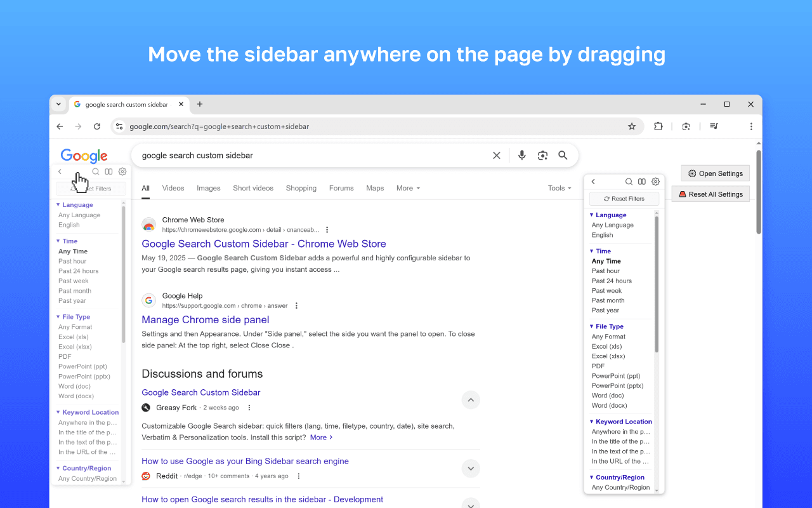Click the browser page vertical scrollbar
812x508 pixels.
coord(759,192)
